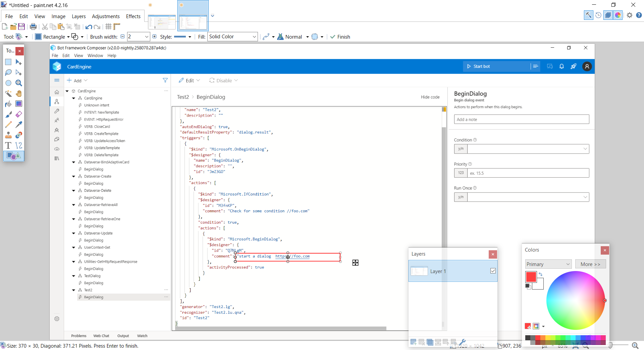Select the Magic Wand tool
The image size is (644, 350).
point(8,93)
